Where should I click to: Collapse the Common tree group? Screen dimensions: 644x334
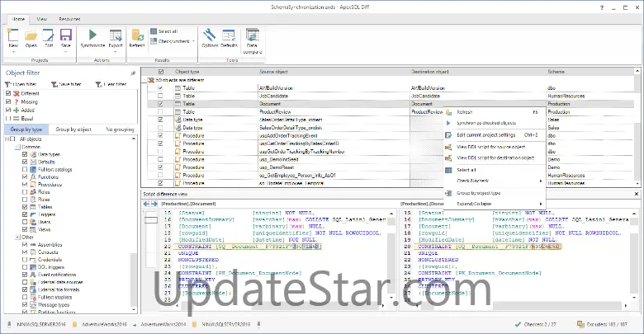pyautogui.click(x=17, y=147)
